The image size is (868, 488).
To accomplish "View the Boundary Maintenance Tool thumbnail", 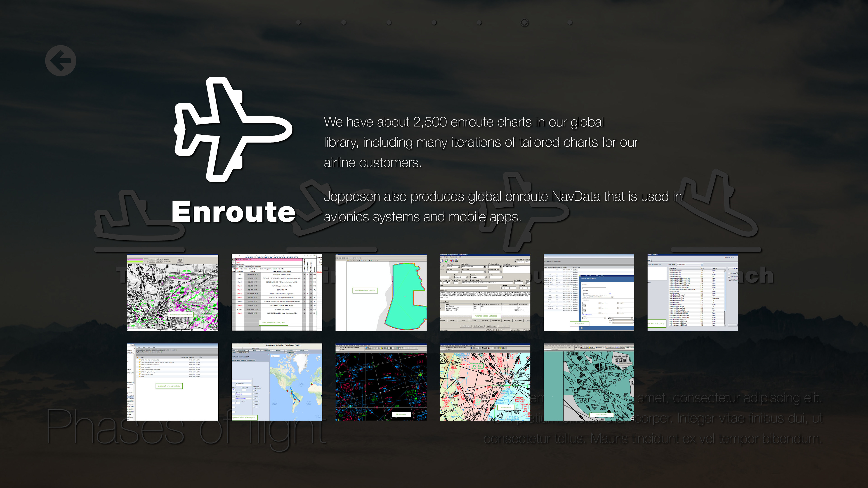I will (381, 293).
